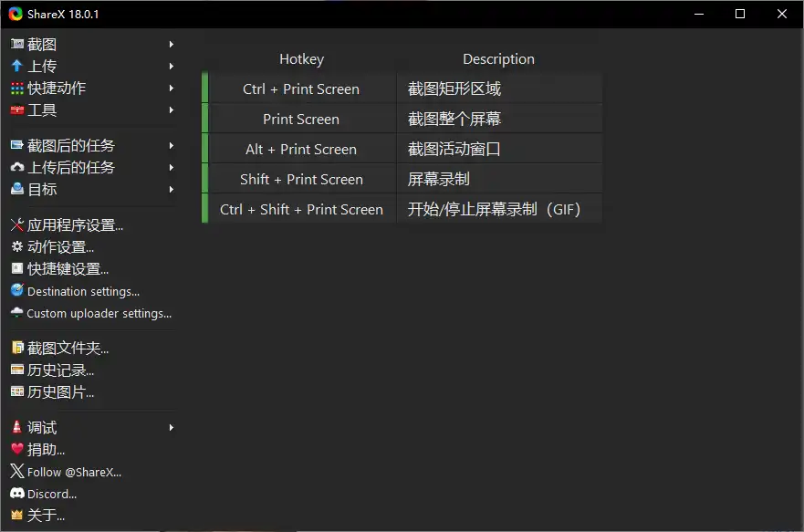Select the Alt + Print Screen hotkey cell
The image size is (804, 532).
tap(301, 149)
